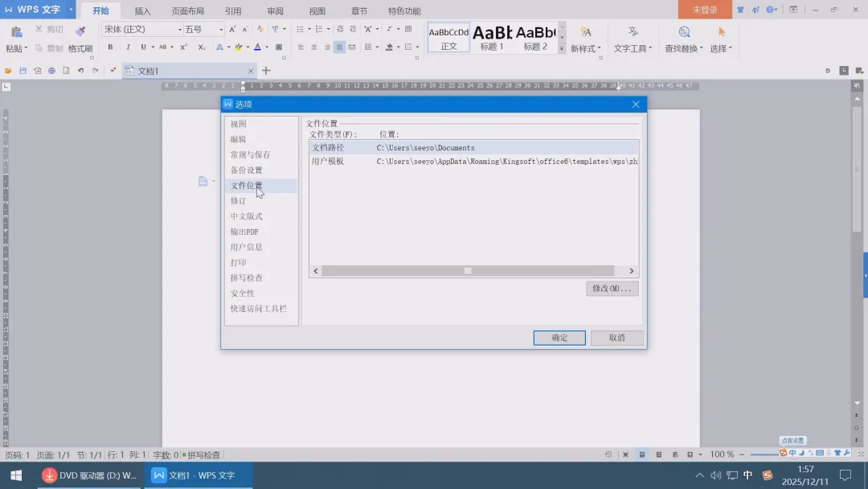This screenshot has height=489, width=868.
Task: Open WPS application menu arrow
Action: click(x=71, y=10)
